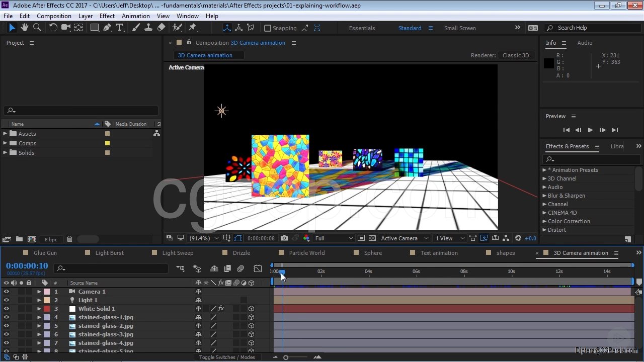The width and height of the screenshot is (644, 362).
Task: Open the magnification ratio dropdown
Action: (204, 238)
